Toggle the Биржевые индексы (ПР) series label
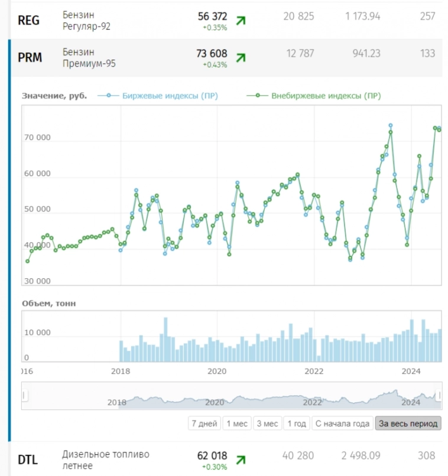 click(x=170, y=96)
